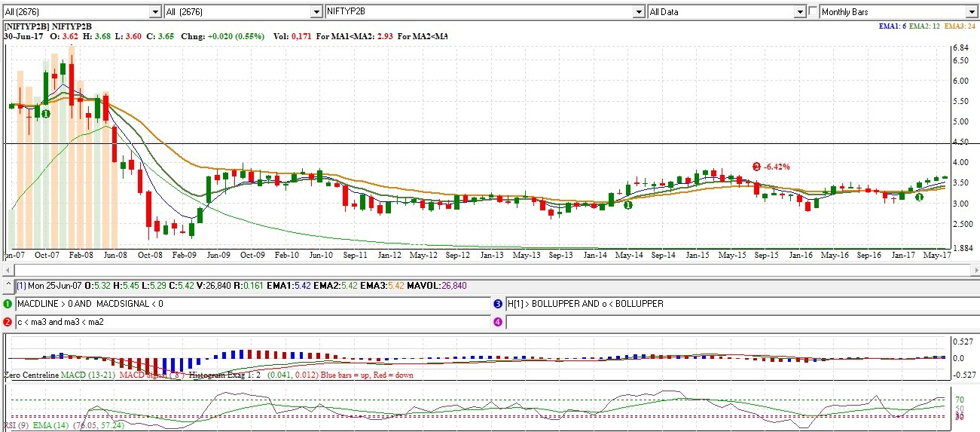
Task: Click red condition 2 icon beside ma3 formula
Action: [x=8, y=322]
